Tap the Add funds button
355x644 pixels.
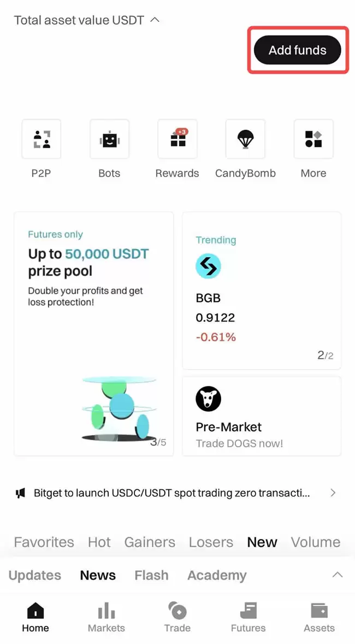coord(298,50)
